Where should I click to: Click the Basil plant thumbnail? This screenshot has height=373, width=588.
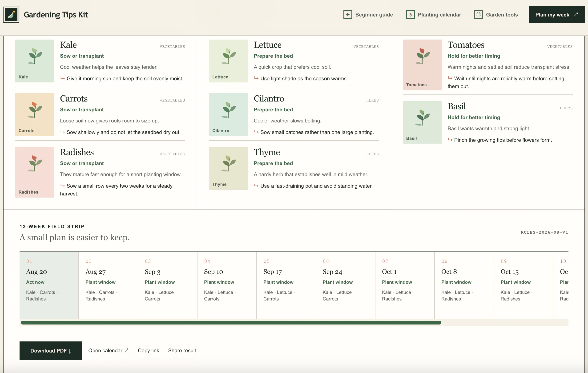[422, 122]
